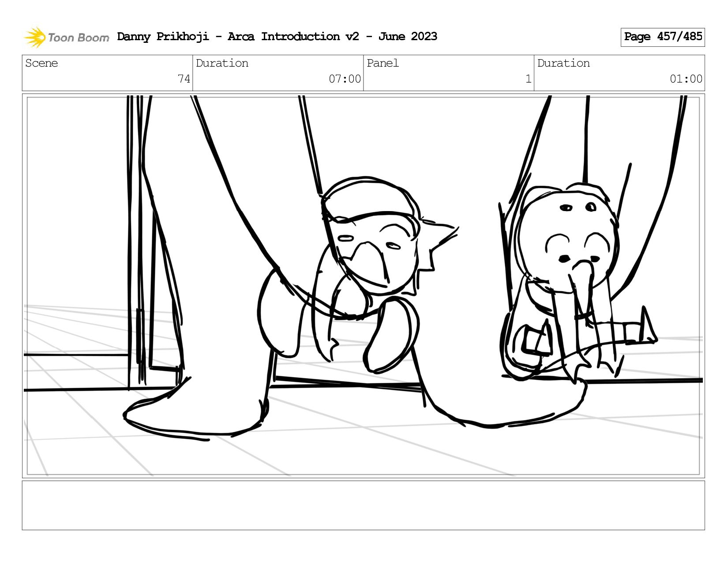Click panel duration value '01:00'

(686, 79)
